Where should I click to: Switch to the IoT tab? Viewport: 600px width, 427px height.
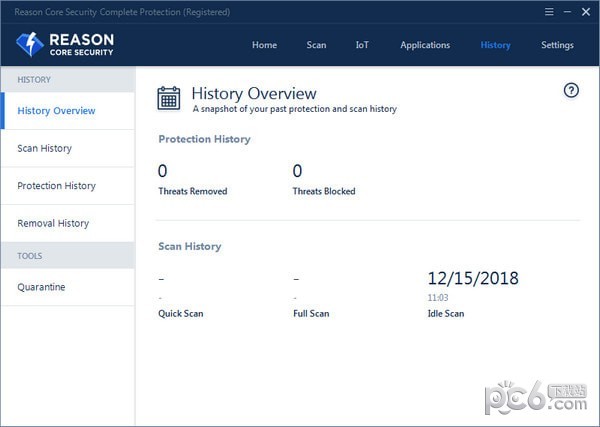[362, 45]
